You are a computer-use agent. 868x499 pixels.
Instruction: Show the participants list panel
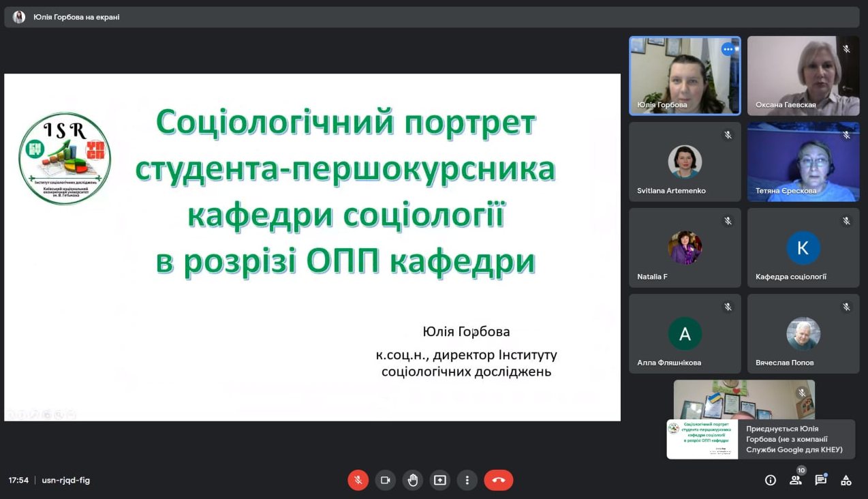point(795,480)
